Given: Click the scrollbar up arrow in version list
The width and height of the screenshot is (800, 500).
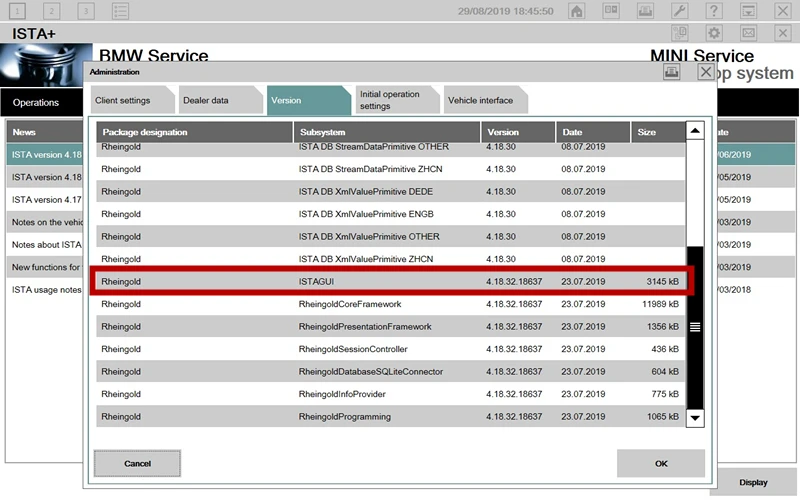Looking at the screenshot, I should coord(695,131).
